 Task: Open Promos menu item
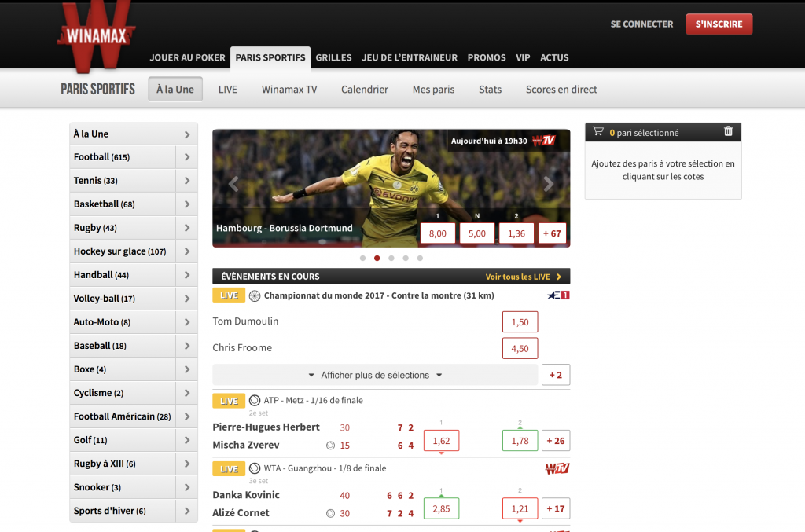click(487, 57)
